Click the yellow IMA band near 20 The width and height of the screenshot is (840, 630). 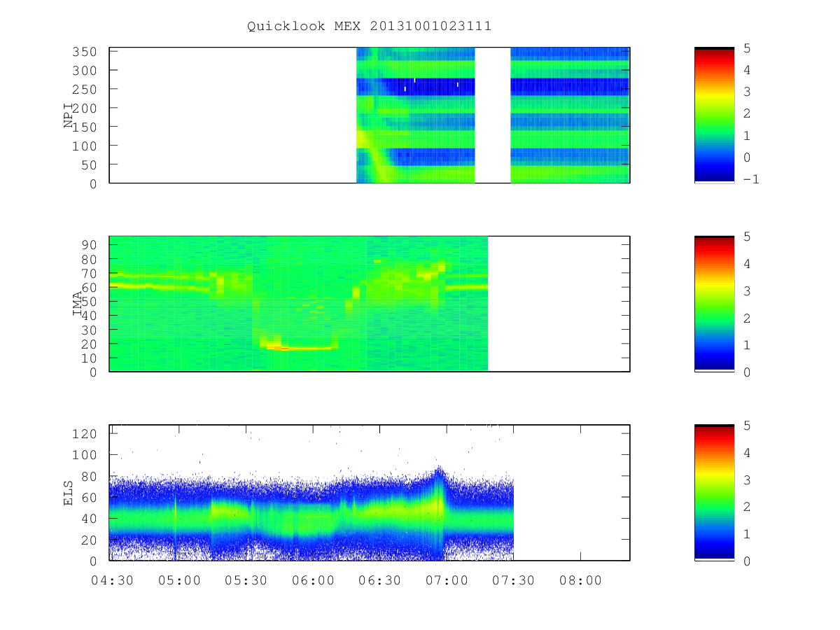[x=297, y=347]
